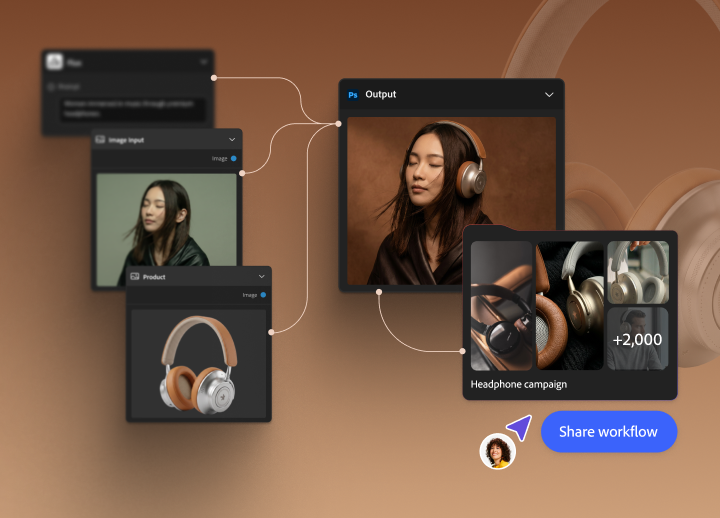Screen dimensions: 720x518
Task: Click the Image Input node title text
Action: [126, 140]
